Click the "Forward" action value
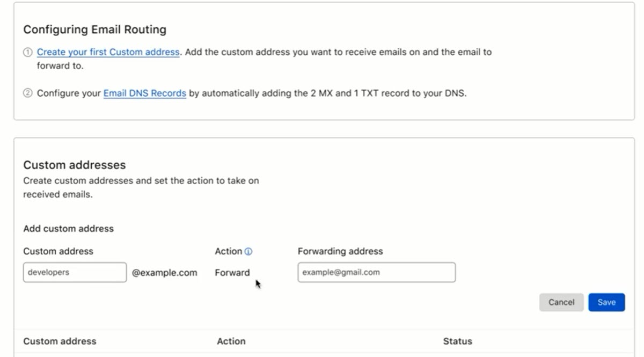The image size is (644, 357). (x=232, y=273)
